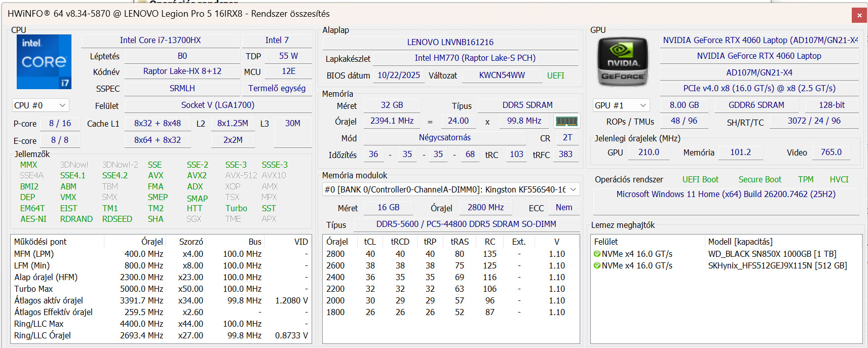Image resolution: width=868 pixels, height=348 pixels.
Task: Click the Socket V (LGA1700) field
Action: point(218,105)
